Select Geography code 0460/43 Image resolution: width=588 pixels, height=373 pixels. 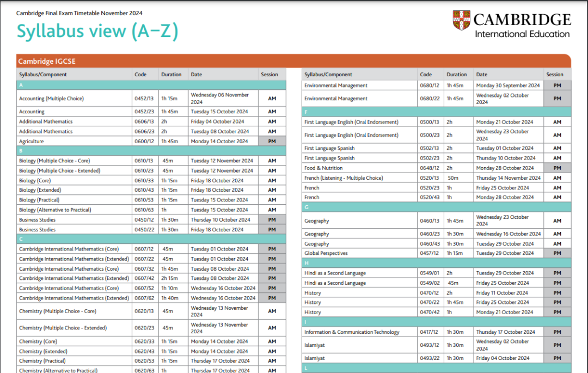(430, 243)
